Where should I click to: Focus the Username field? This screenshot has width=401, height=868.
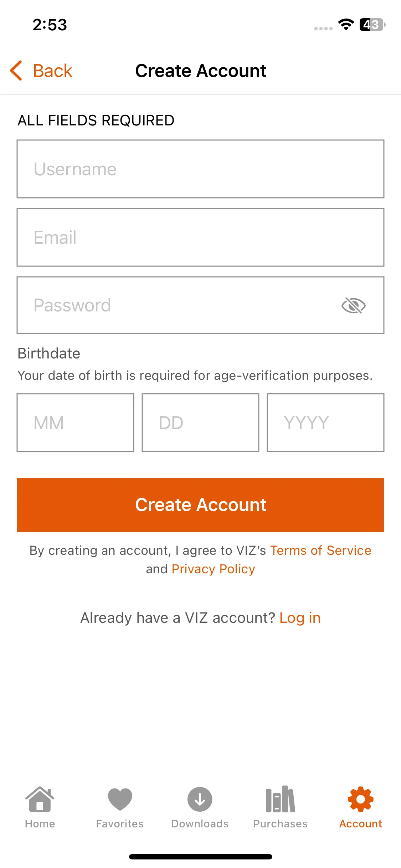[200, 169]
